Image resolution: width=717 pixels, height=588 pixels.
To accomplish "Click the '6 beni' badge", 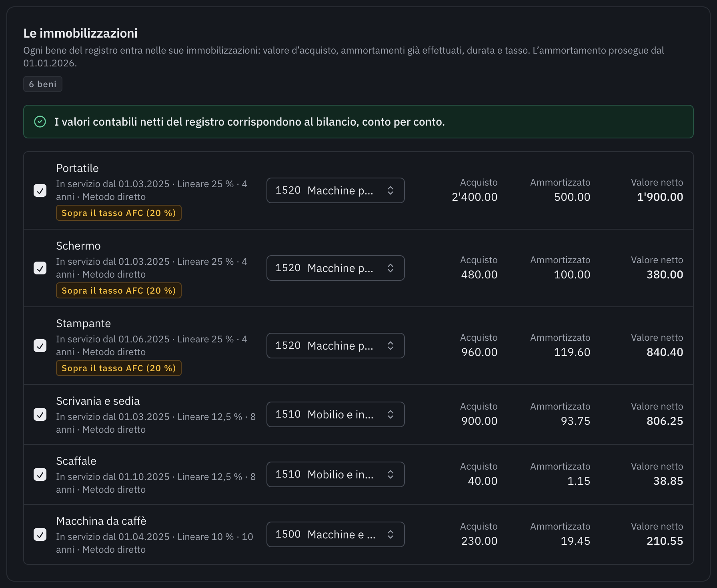I will click(x=43, y=84).
